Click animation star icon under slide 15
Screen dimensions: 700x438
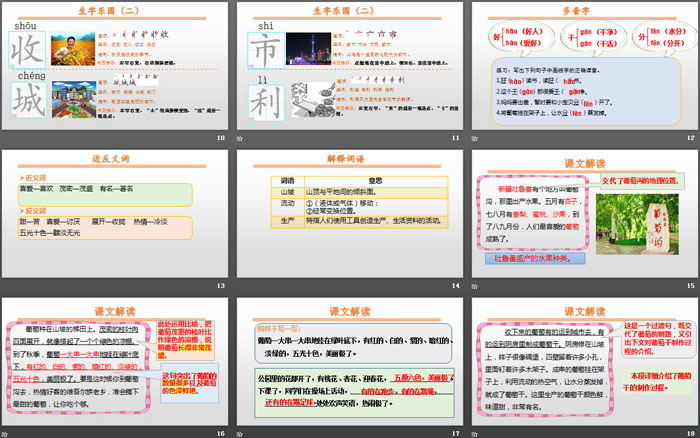tap(472, 286)
